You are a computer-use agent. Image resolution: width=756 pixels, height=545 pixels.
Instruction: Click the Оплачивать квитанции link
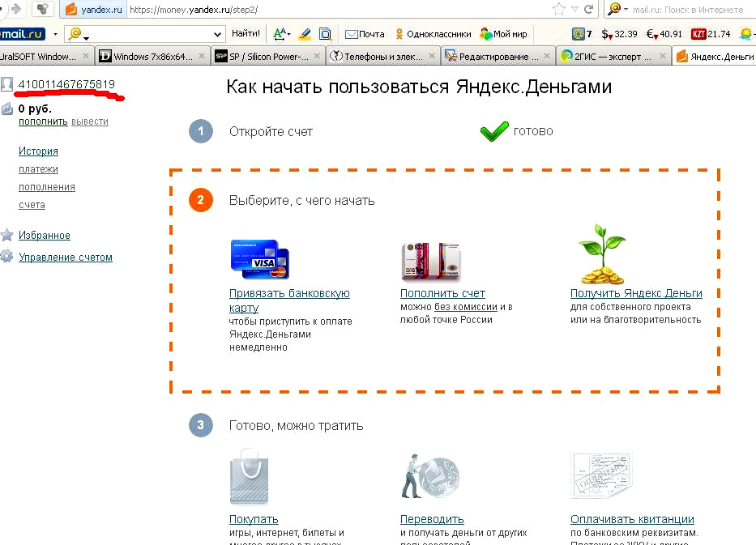coord(633,519)
